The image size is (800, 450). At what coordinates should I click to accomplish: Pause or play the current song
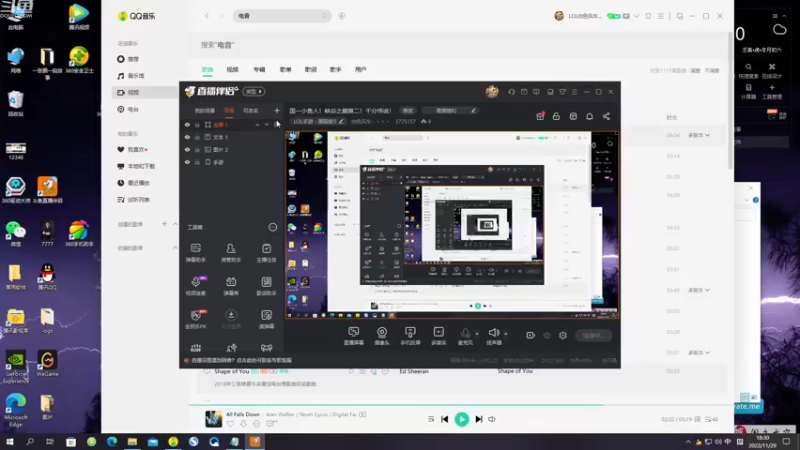pos(462,419)
